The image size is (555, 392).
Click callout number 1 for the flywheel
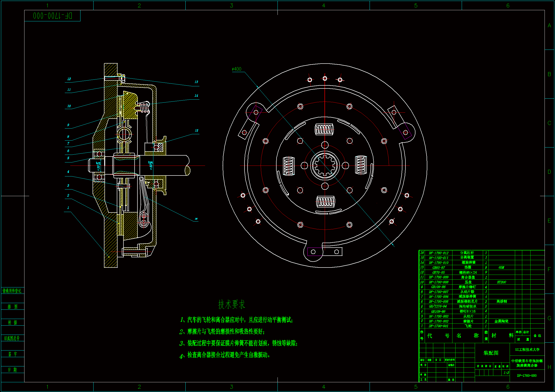[x=68, y=208]
